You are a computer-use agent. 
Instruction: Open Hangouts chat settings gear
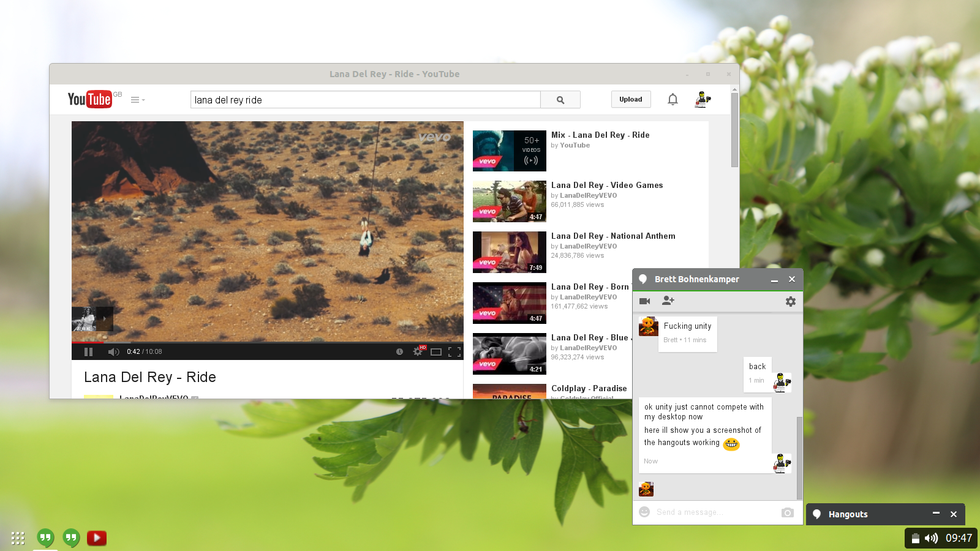point(791,301)
